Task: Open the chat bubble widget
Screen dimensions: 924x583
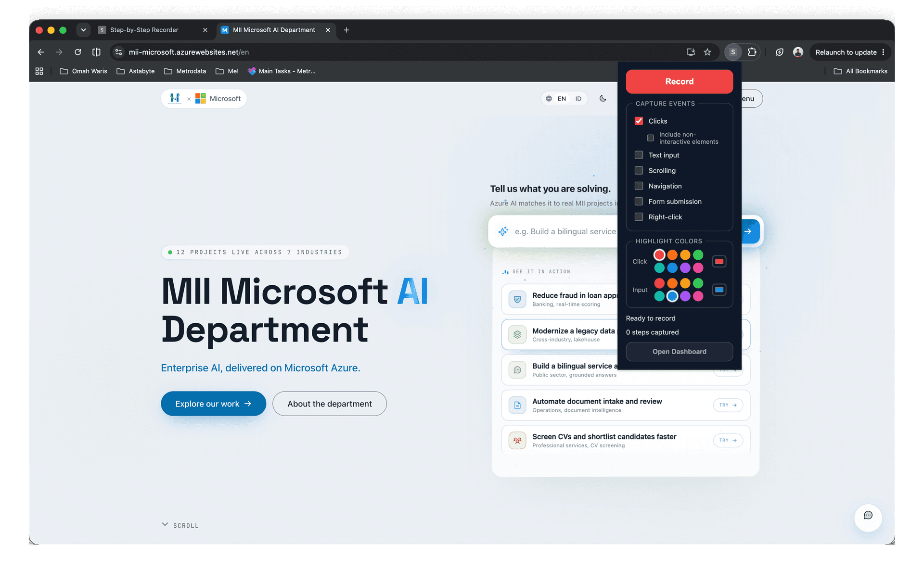Action: click(868, 518)
